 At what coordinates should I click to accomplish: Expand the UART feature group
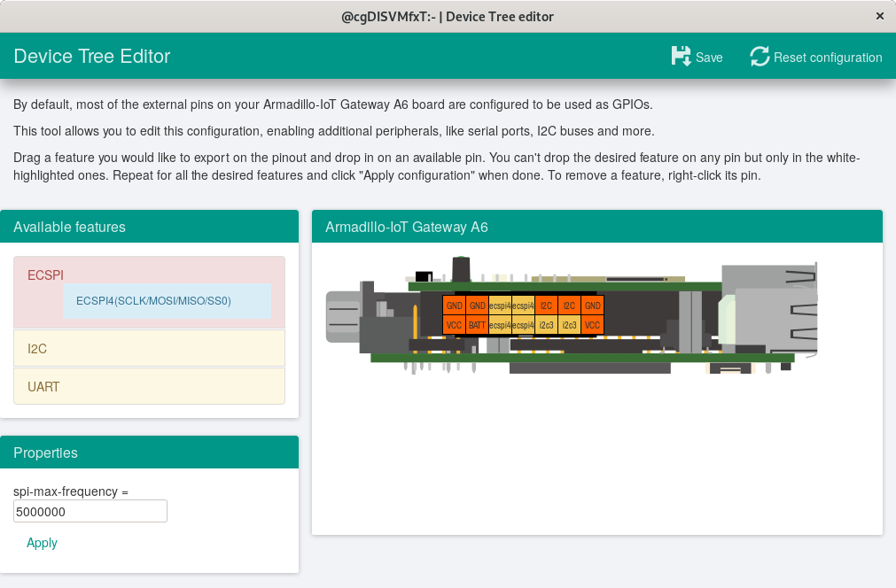tap(149, 386)
